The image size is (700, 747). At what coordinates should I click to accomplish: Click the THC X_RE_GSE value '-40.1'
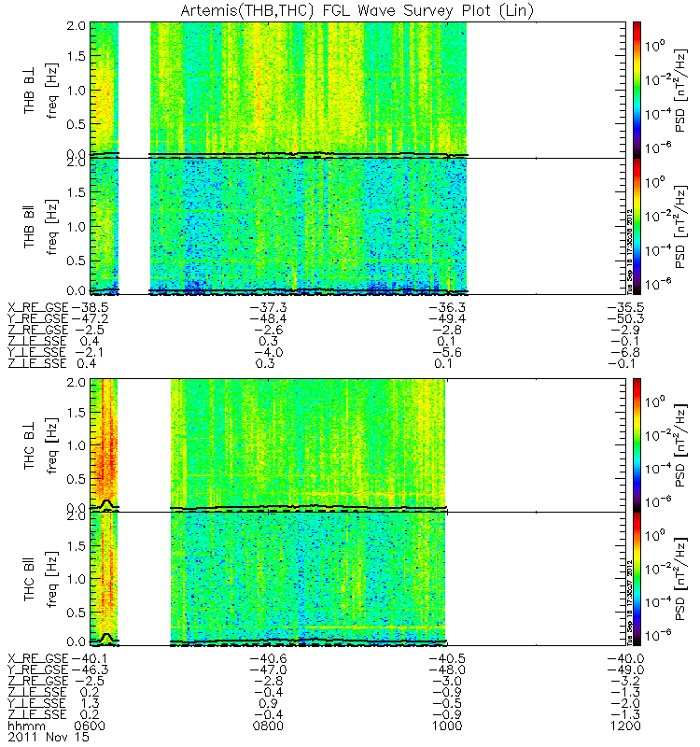(x=90, y=658)
